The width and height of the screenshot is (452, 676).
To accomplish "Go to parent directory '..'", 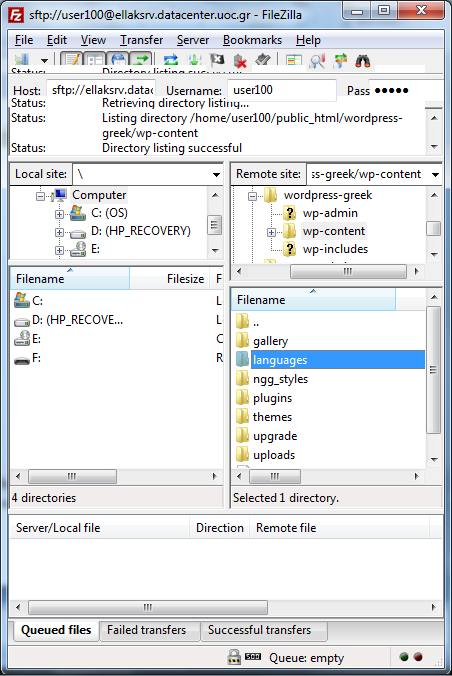I will pos(248,322).
